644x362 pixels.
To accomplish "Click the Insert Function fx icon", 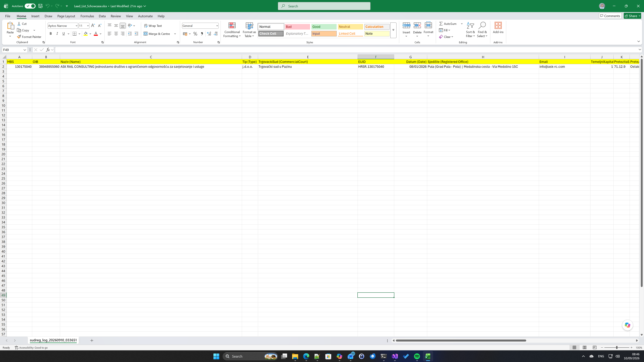I will [48, 50].
